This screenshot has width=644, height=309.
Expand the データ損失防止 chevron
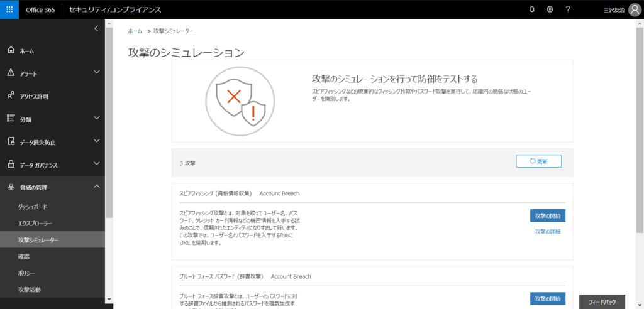pos(96,141)
